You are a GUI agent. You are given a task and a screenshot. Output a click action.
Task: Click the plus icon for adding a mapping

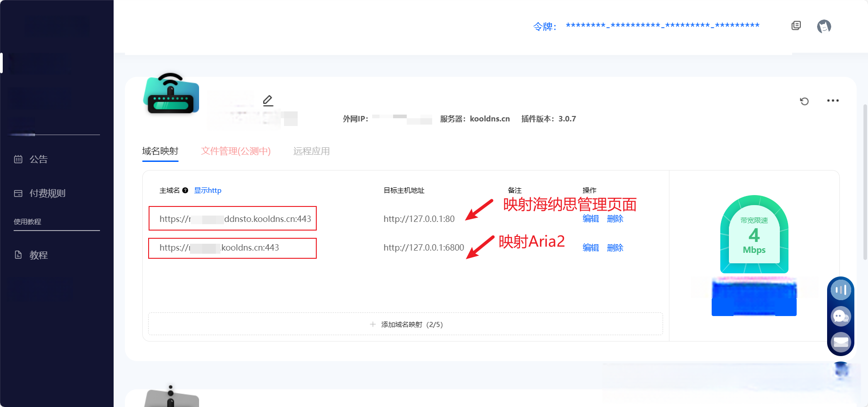click(x=373, y=324)
